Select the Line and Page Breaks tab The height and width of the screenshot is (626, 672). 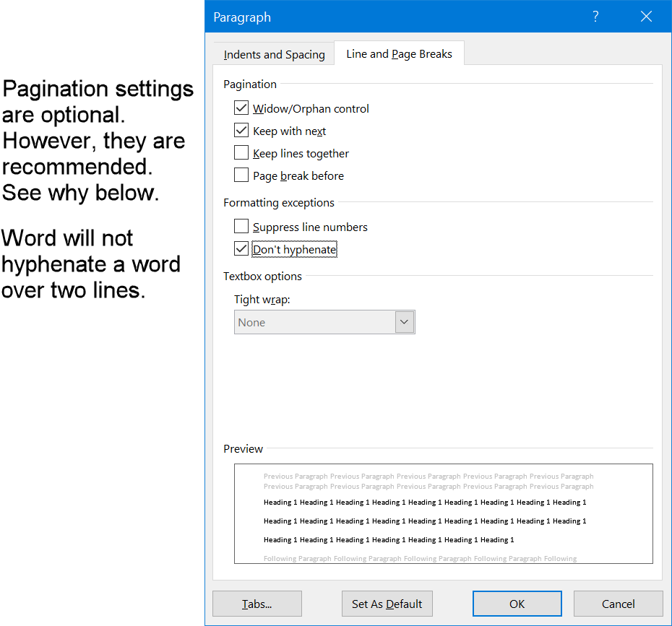399,53
